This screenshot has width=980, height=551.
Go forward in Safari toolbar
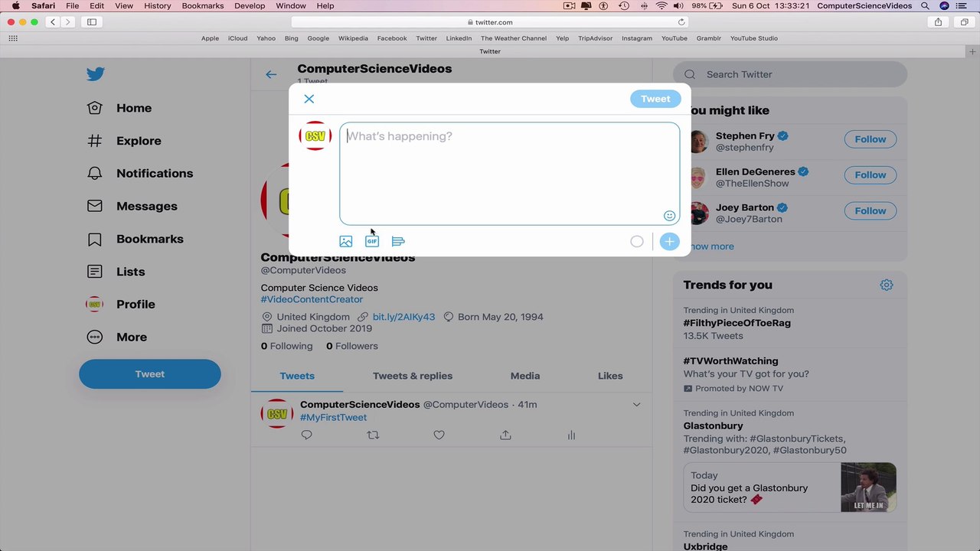(67, 22)
